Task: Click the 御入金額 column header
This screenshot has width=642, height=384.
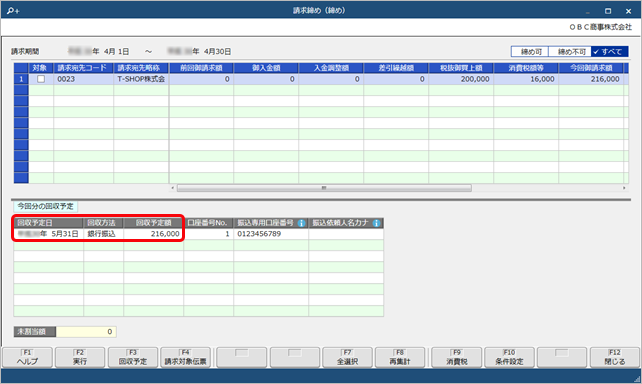Action: 266,68
